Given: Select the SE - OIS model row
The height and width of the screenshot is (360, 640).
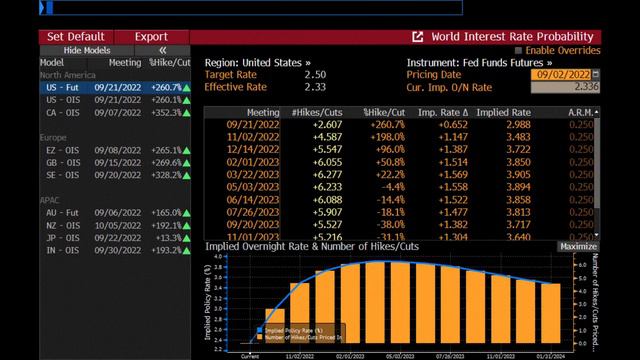Looking at the screenshot, I should coord(115,175).
